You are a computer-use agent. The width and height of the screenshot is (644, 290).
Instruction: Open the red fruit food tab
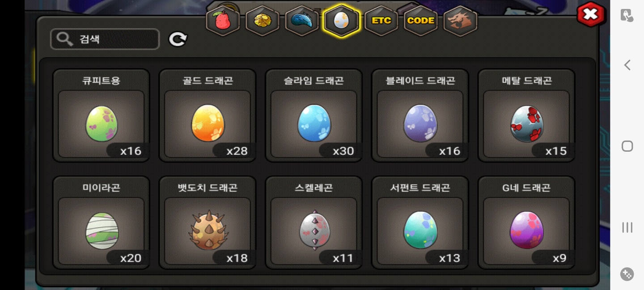[x=222, y=21]
